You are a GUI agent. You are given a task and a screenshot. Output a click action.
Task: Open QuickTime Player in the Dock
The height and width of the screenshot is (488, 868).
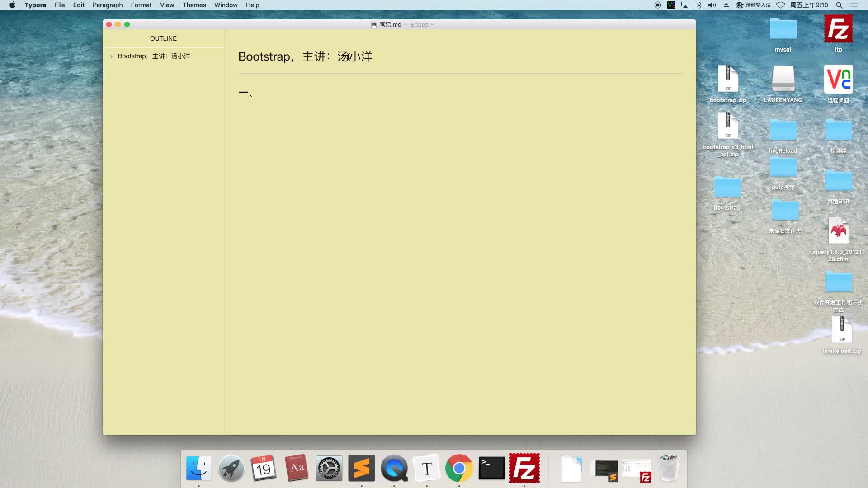click(x=394, y=468)
